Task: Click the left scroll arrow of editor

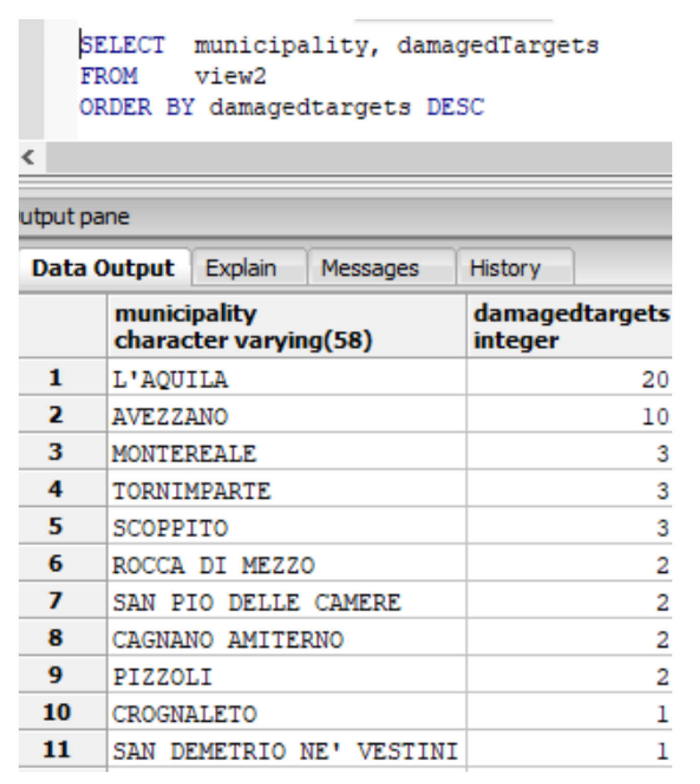Action: 29,157
